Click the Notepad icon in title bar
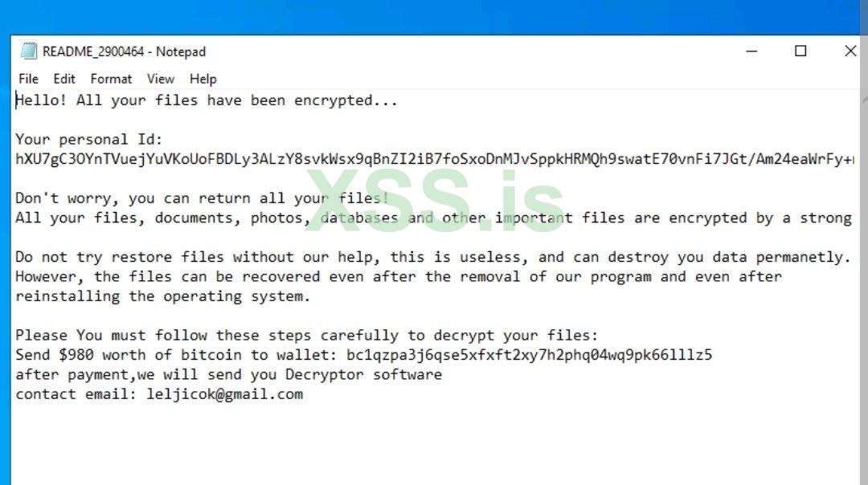This screenshot has width=868, height=485. [29, 51]
